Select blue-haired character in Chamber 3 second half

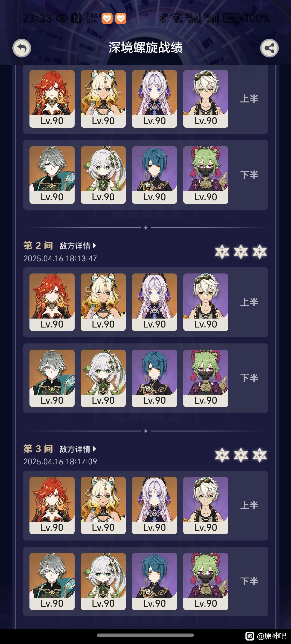154,581
